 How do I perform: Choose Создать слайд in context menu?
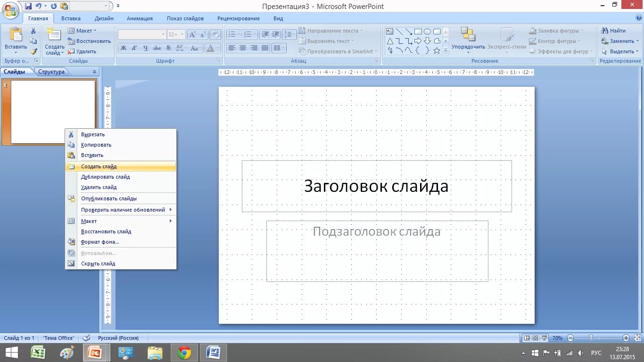click(121, 166)
